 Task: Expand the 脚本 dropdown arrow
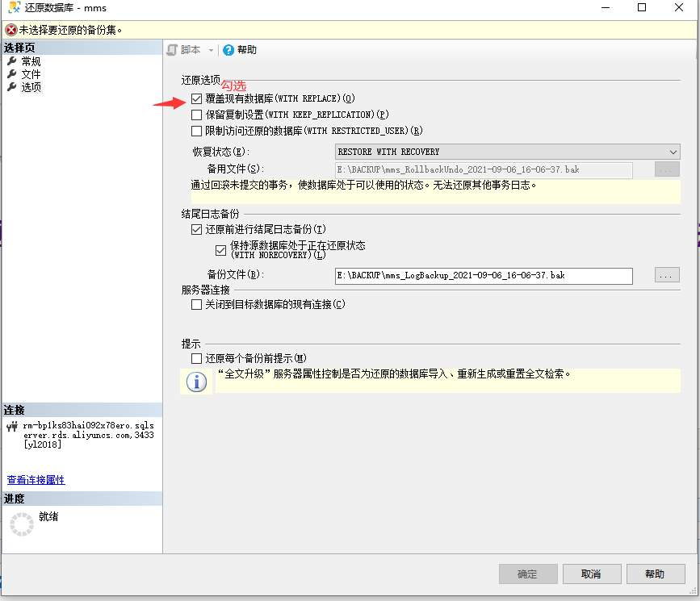(212, 50)
